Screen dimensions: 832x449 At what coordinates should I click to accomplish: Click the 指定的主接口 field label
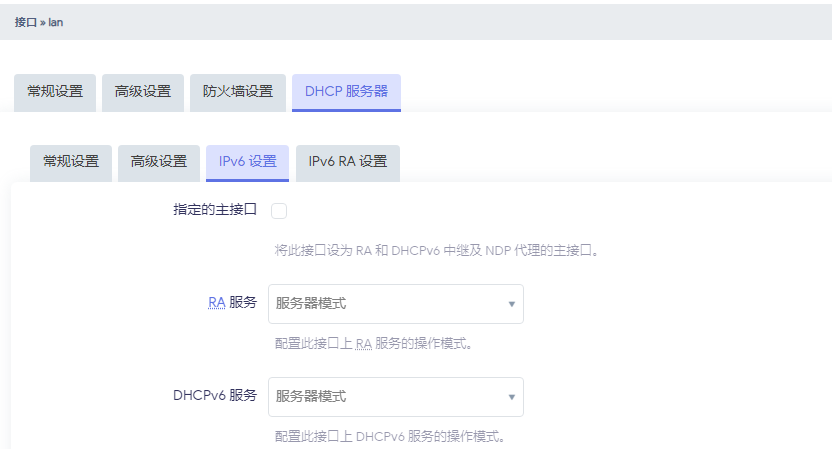tap(215, 210)
